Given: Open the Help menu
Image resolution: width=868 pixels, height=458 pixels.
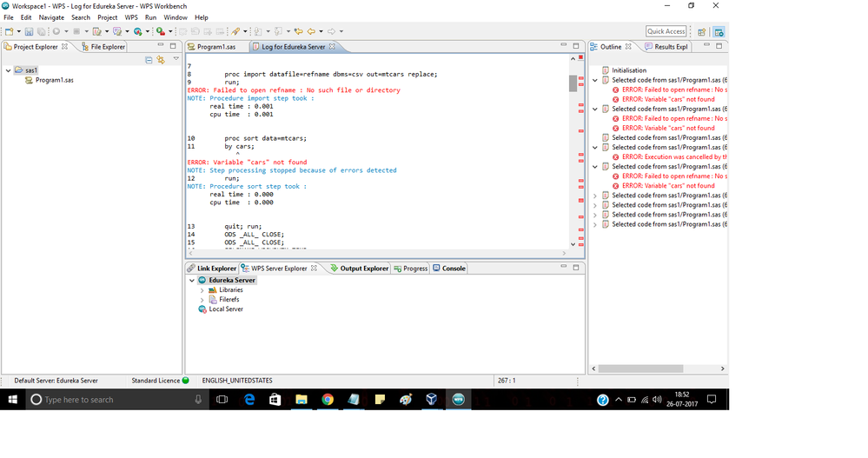Looking at the screenshot, I should 202,17.
